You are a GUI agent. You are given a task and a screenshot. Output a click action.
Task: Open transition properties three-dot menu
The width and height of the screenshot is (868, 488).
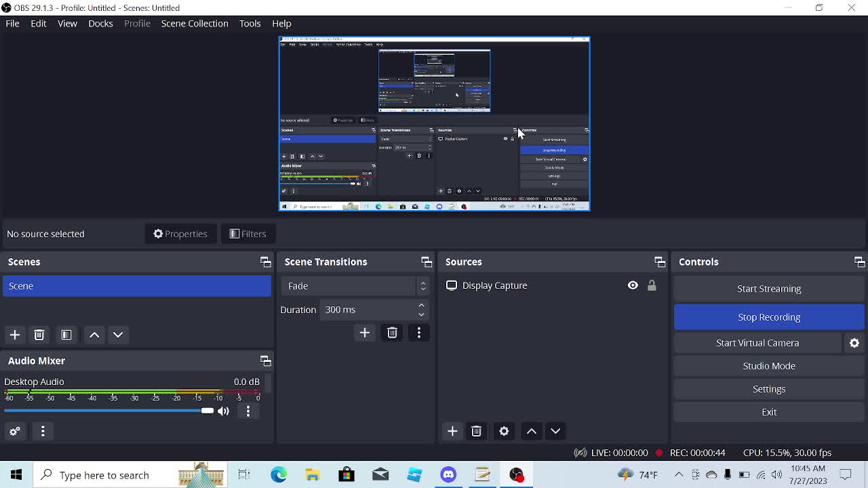419,333
